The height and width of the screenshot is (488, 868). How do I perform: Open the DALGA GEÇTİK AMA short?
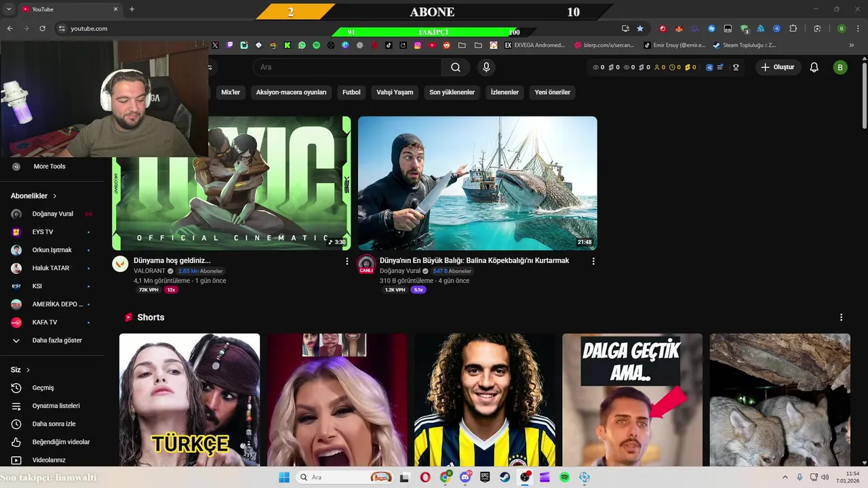[632, 399]
